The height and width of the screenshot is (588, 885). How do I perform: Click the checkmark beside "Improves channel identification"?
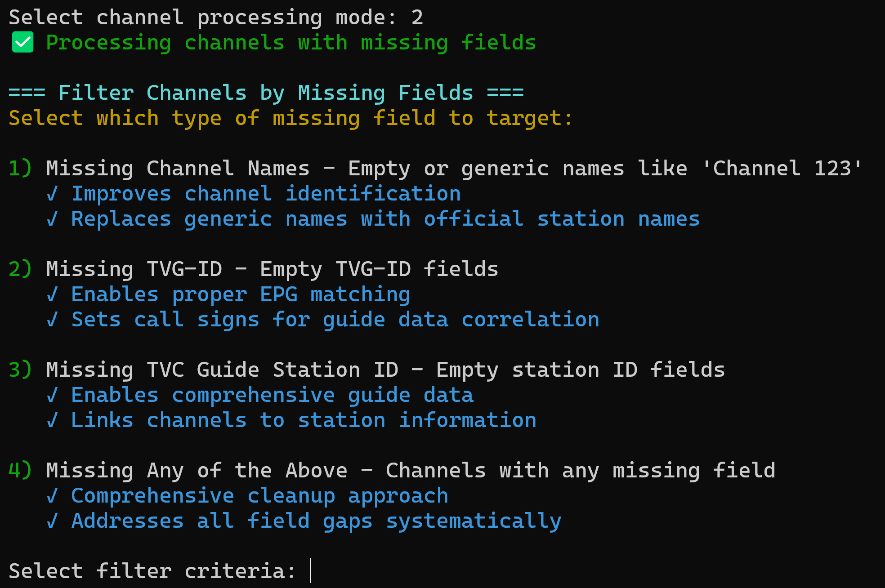coord(52,194)
